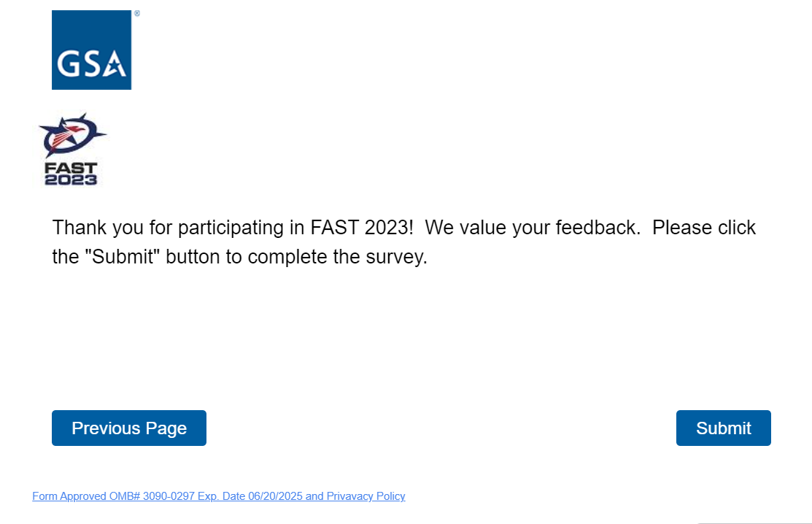Click the star inside the GSA logo

point(115,66)
